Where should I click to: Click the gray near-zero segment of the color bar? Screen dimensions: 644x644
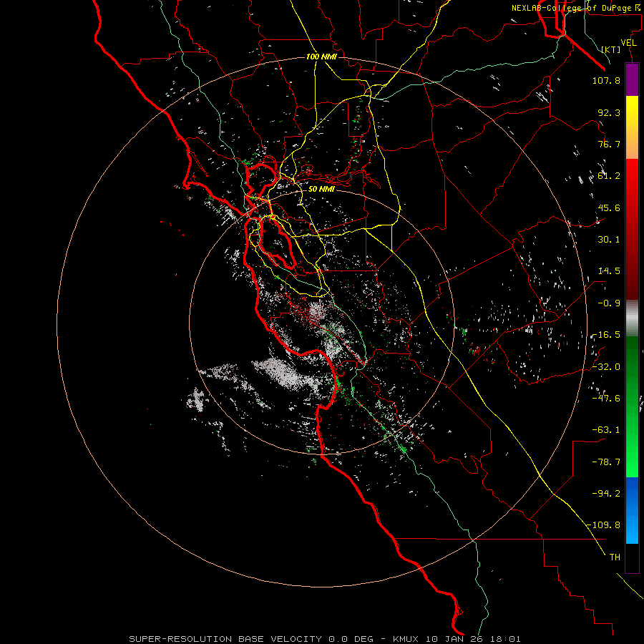632,318
